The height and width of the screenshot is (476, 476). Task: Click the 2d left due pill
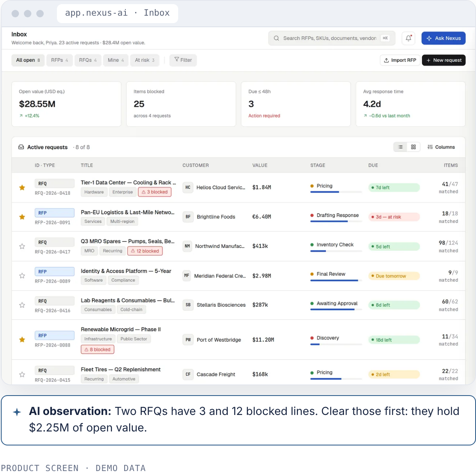pos(394,374)
